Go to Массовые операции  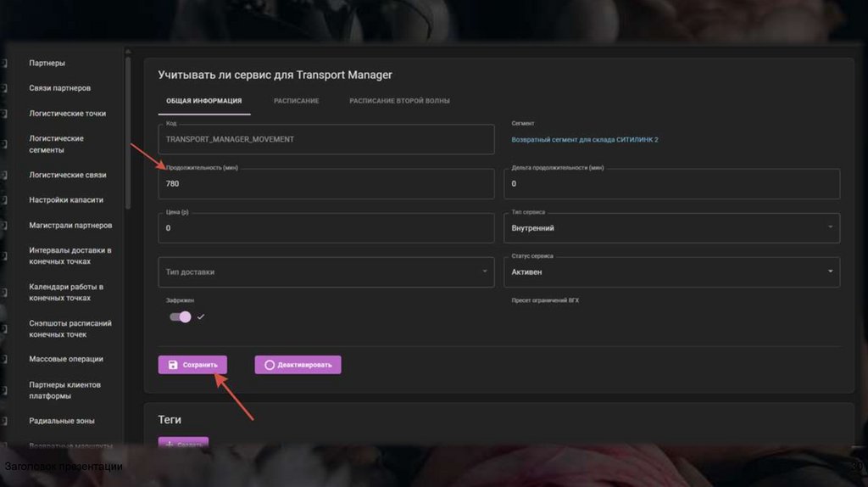[x=66, y=359]
